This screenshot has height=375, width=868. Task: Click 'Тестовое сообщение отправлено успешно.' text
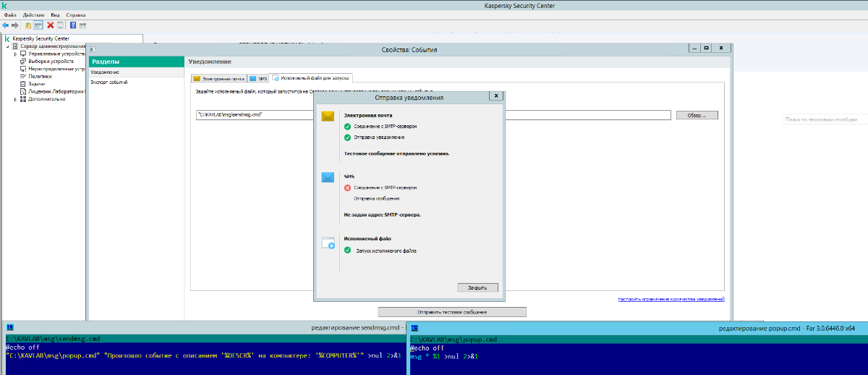(x=396, y=153)
